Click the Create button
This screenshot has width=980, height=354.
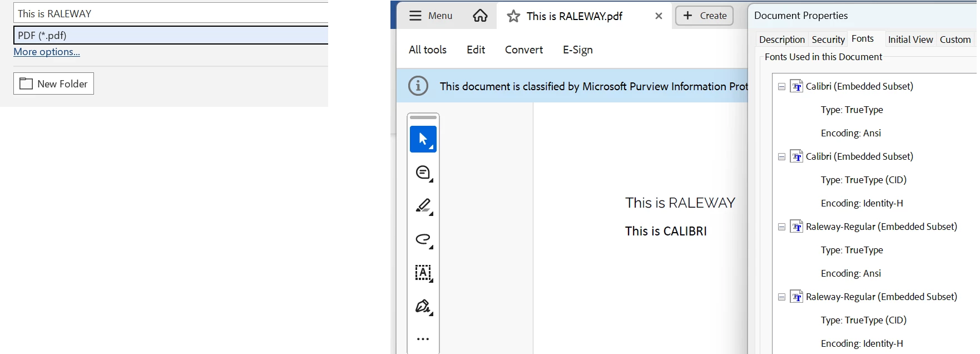coord(704,16)
